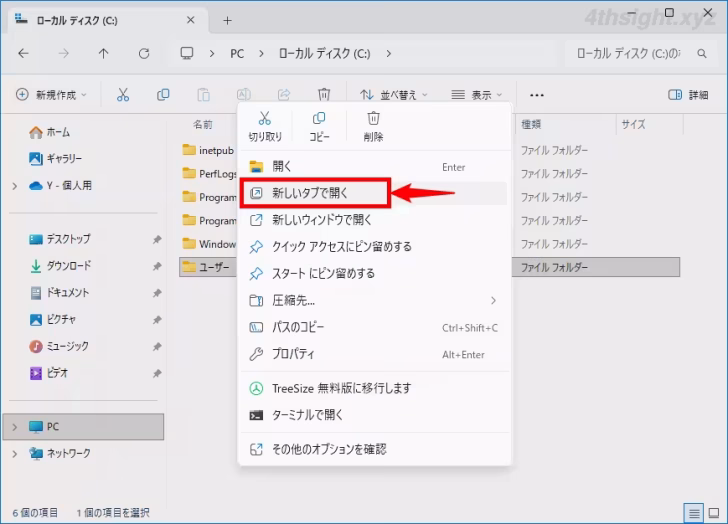Select the inetpub folder
728x524 pixels.
(x=208, y=150)
